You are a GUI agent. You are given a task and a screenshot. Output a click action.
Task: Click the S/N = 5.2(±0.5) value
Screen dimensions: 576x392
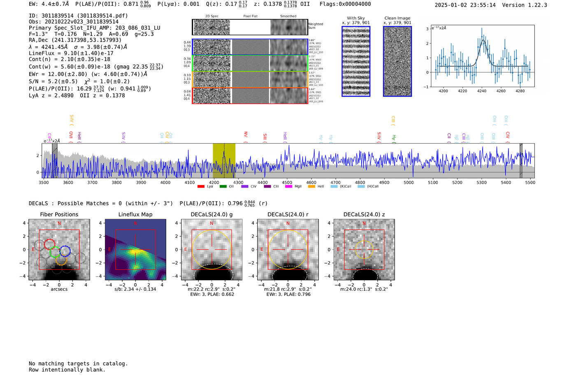[53, 81]
